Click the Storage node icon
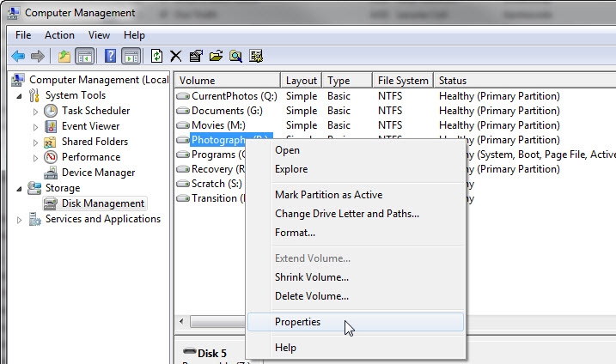This screenshot has height=364, width=616. coord(34,188)
